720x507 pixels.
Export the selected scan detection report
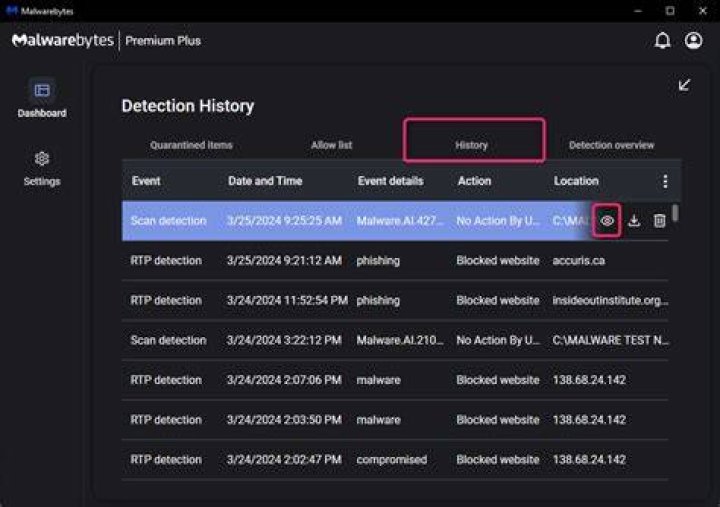[634, 221]
